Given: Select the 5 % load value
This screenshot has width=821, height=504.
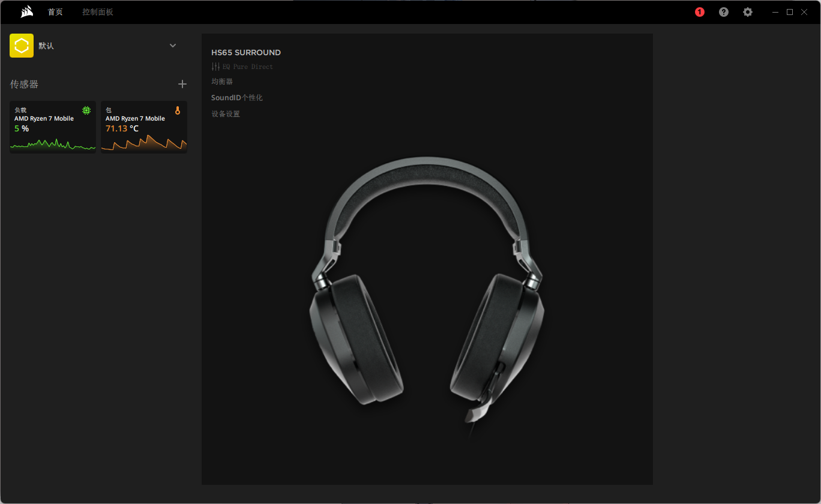Looking at the screenshot, I should click(22, 129).
